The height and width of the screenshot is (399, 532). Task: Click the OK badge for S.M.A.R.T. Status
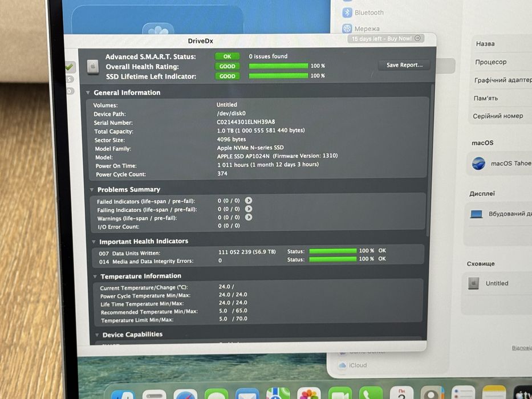(227, 56)
